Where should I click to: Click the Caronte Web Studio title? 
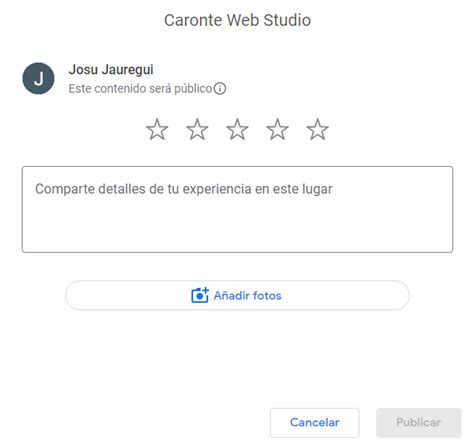237,20
